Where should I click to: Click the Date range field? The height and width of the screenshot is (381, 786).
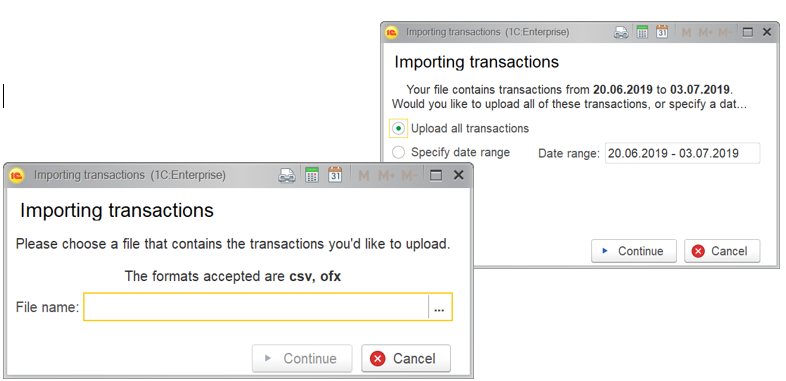pyautogui.click(x=682, y=153)
